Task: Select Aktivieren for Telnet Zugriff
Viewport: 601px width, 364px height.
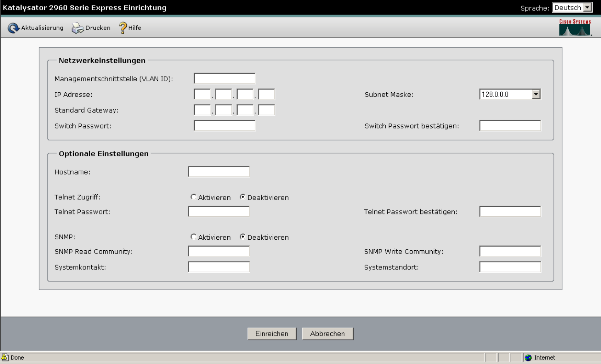Action: (193, 197)
